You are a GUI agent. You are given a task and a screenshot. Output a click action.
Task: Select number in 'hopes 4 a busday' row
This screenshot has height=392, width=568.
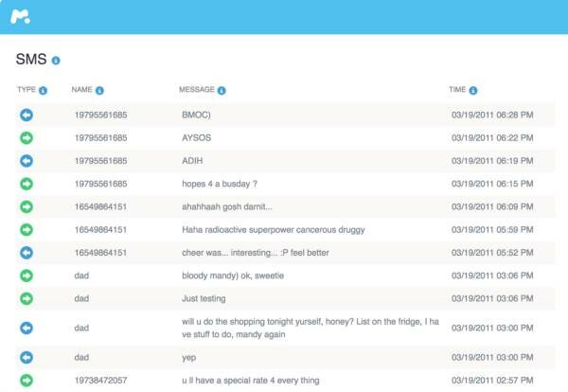[100, 184]
